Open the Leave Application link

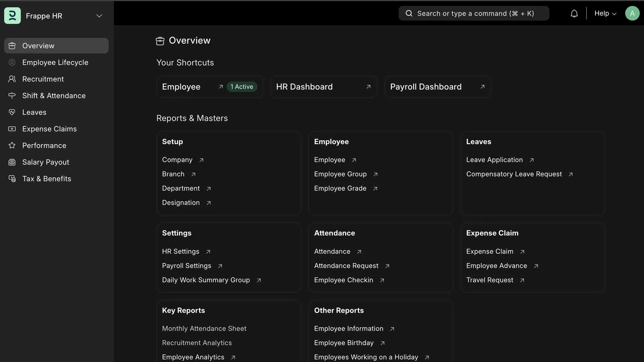click(x=494, y=160)
